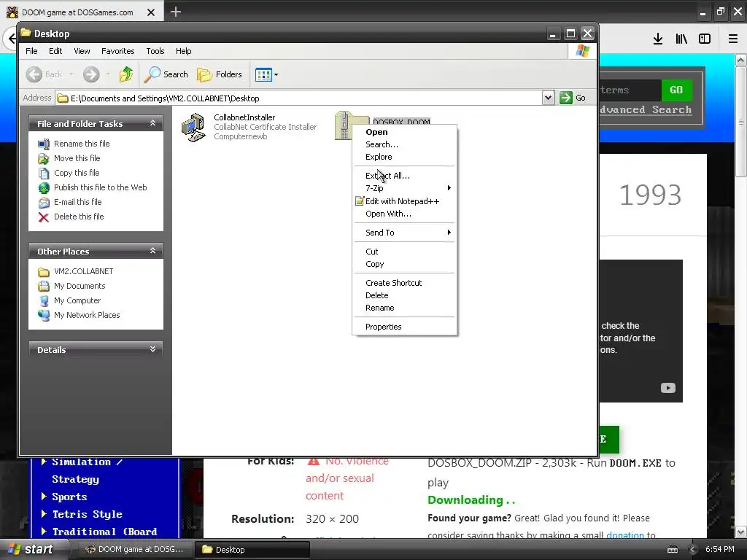
Task: Open the Sports category in site menu
Action: (x=69, y=497)
